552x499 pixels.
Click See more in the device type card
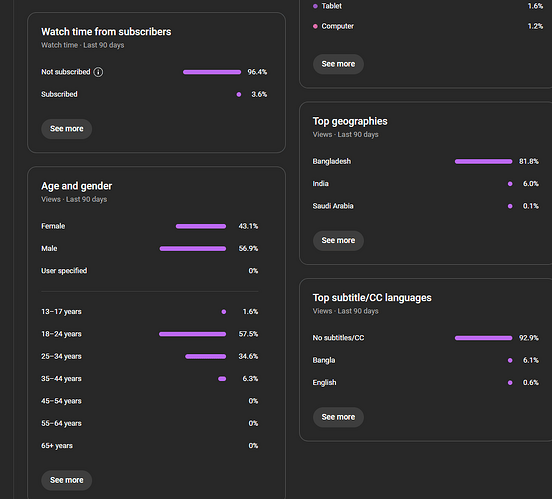(x=338, y=64)
